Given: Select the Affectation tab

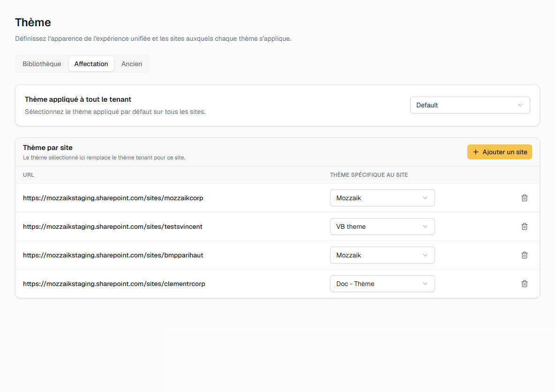Looking at the screenshot, I should click(x=91, y=64).
